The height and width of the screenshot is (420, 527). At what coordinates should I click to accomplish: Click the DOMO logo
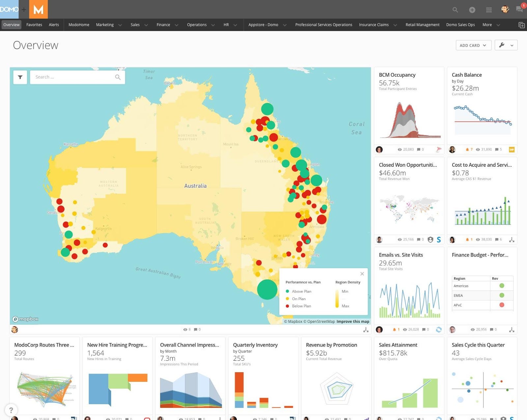pos(9,9)
